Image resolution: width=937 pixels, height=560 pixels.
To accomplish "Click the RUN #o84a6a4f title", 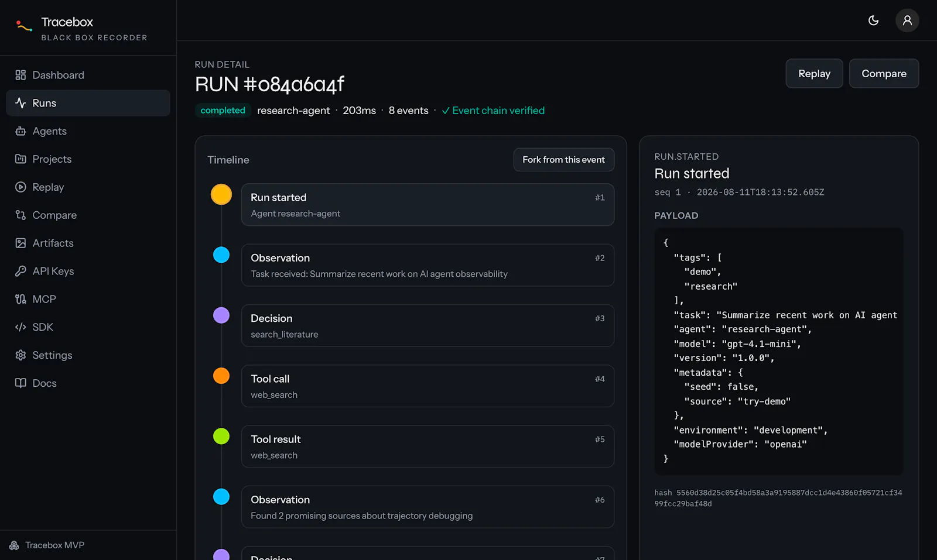I will (269, 84).
